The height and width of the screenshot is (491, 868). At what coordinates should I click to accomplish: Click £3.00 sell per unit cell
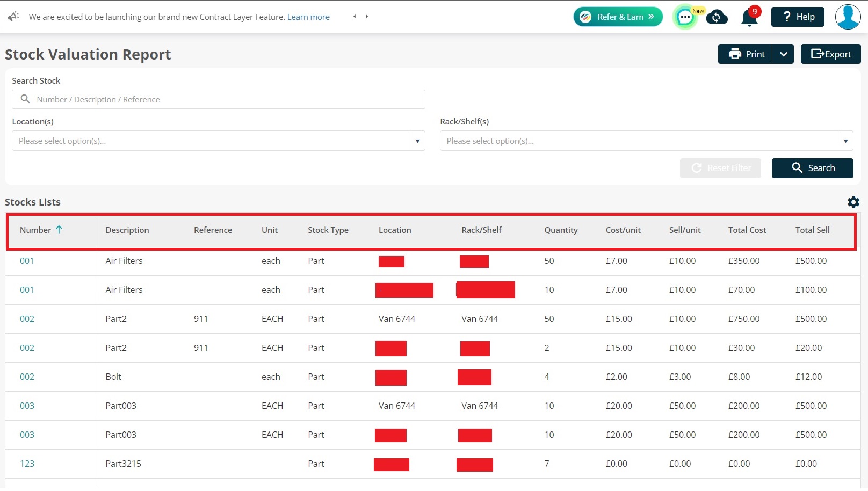coord(680,377)
